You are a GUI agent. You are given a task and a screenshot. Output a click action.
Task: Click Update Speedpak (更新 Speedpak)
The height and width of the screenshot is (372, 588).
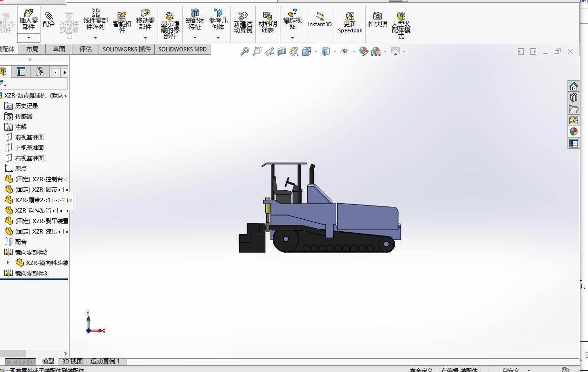pyautogui.click(x=350, y=22)
